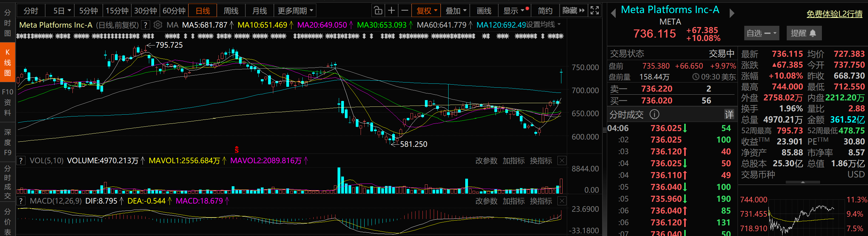Toggle 画线 drawing tools
Image resolution: width=868 pixels, height=236 pixels.
pos(484,11)
